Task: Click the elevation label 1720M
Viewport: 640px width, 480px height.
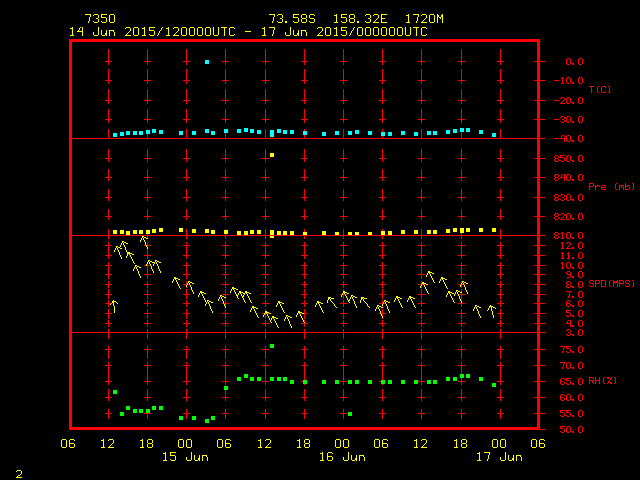Action: coord(424,19)
